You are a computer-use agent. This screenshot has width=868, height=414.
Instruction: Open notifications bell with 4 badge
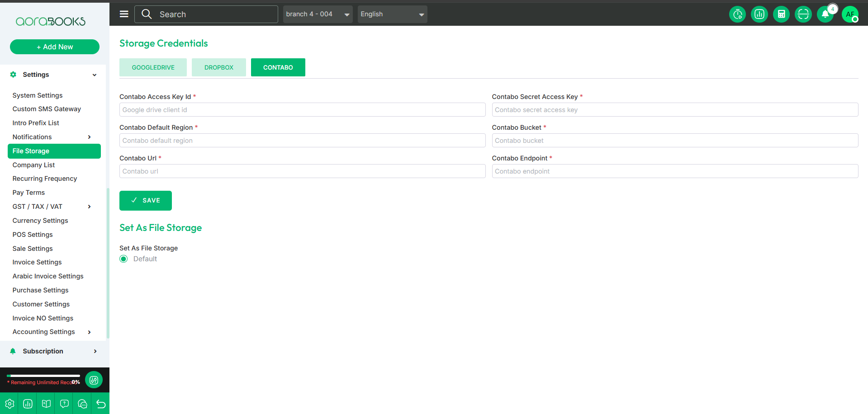coord(825,14)
